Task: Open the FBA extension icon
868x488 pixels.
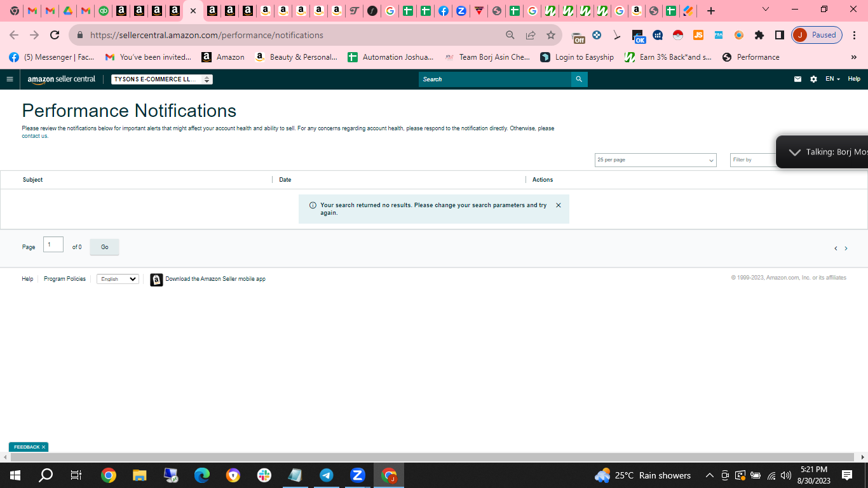Action: click(x=719, y=35)
